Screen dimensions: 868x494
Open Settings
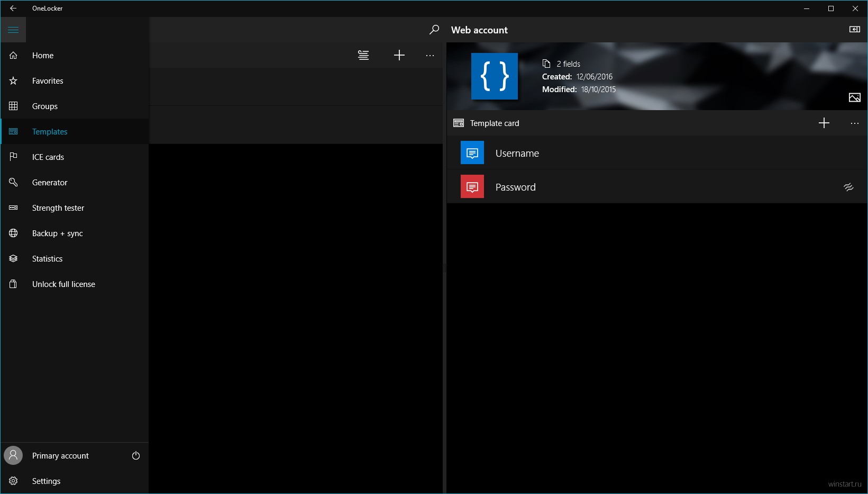tap(75, 481)
